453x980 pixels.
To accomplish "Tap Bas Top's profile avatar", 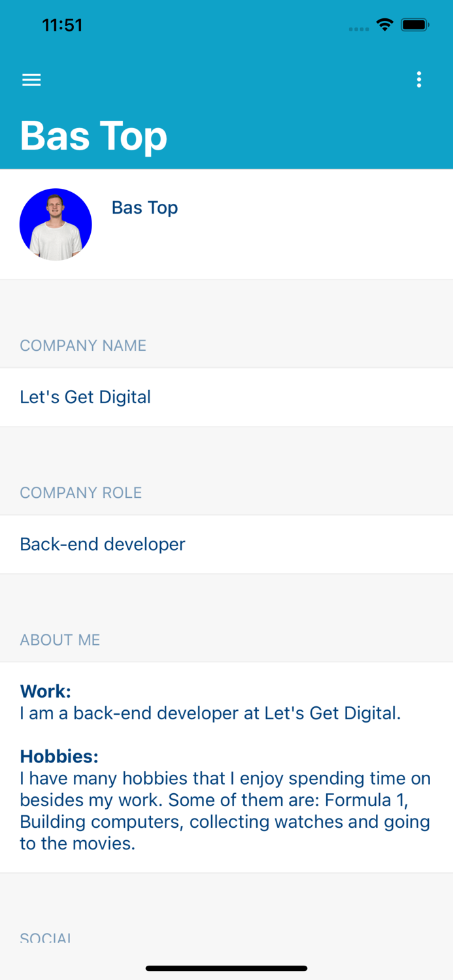I will coord(56,225).
